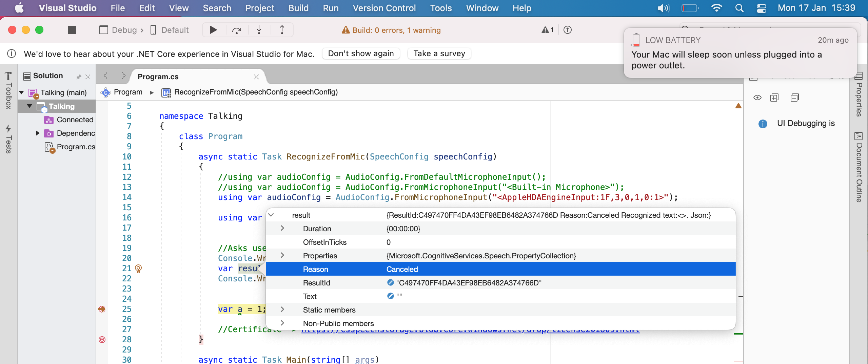Open the Properties side panel

pos(859,98)
